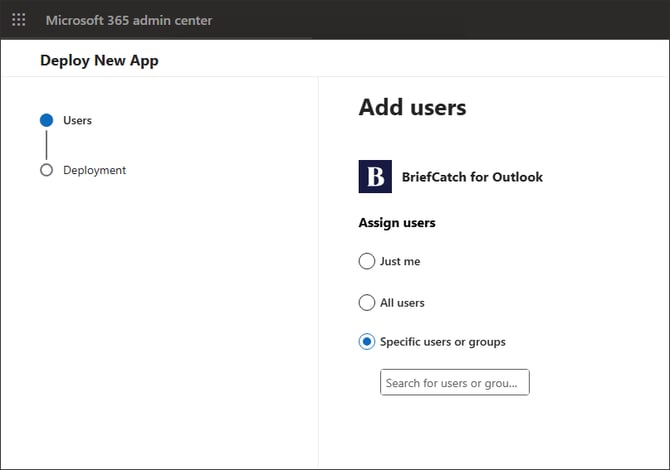
Task: Click the Microsoft 365 admin center title
Action: [129, 20]
